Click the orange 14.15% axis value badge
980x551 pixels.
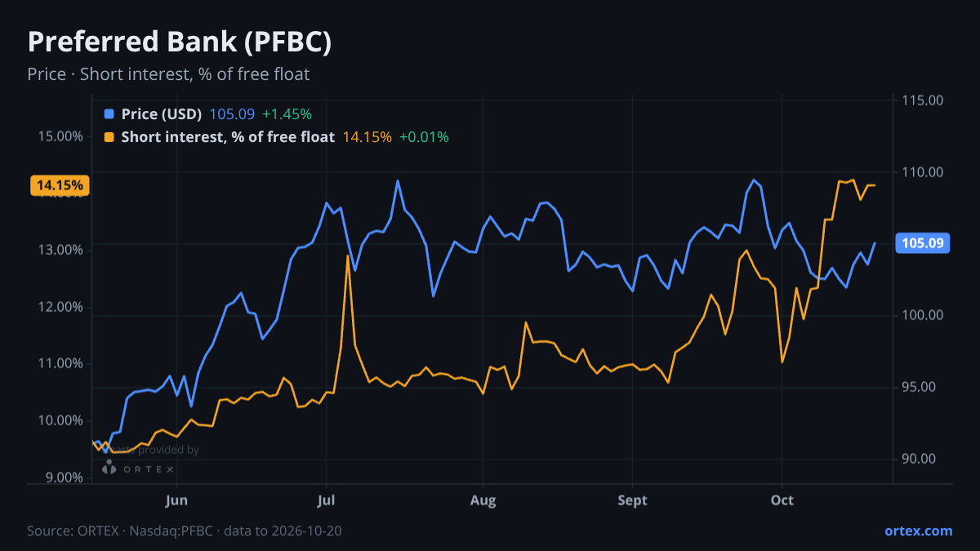(x=59, y=185)
